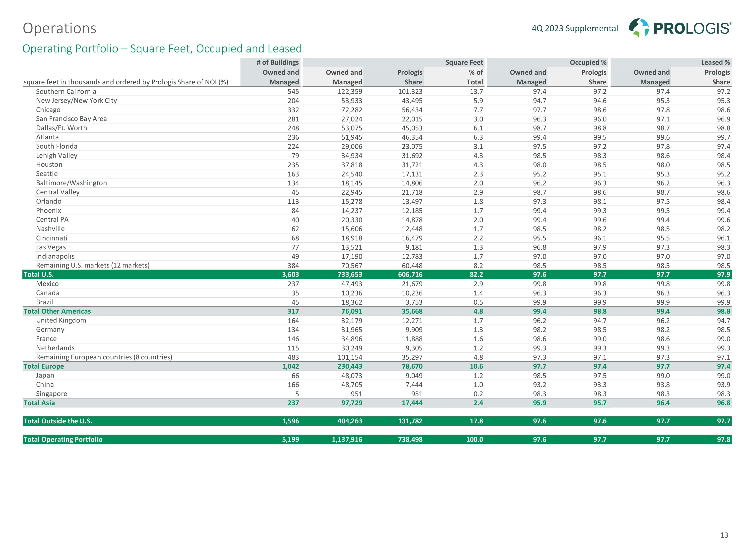Image resolution: width=747 pixels, height=560 pixels.
Task: Click the Total Outside the U.S. row
Action: (58, 421)
